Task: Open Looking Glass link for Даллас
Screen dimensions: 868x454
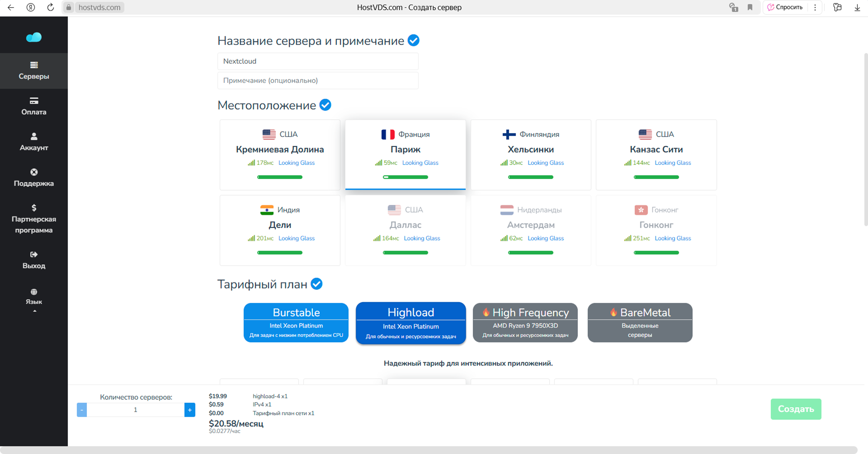Action: [422, 238]
